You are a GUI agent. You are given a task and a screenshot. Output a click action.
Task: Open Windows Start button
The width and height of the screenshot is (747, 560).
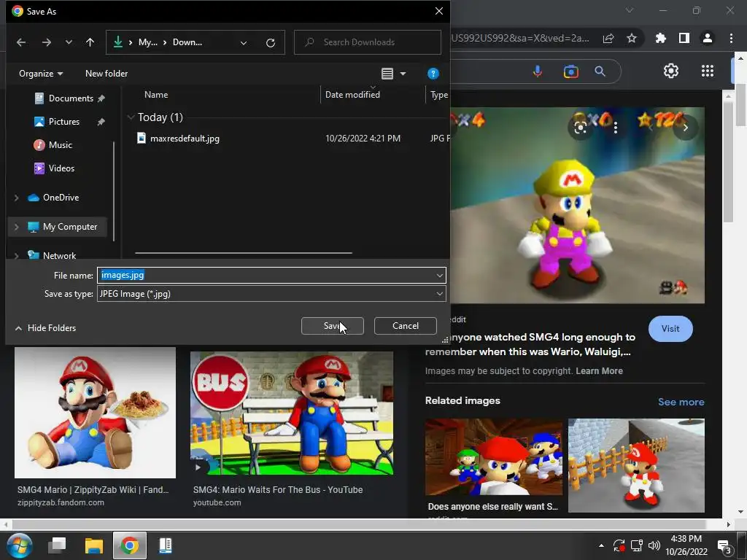19,545
